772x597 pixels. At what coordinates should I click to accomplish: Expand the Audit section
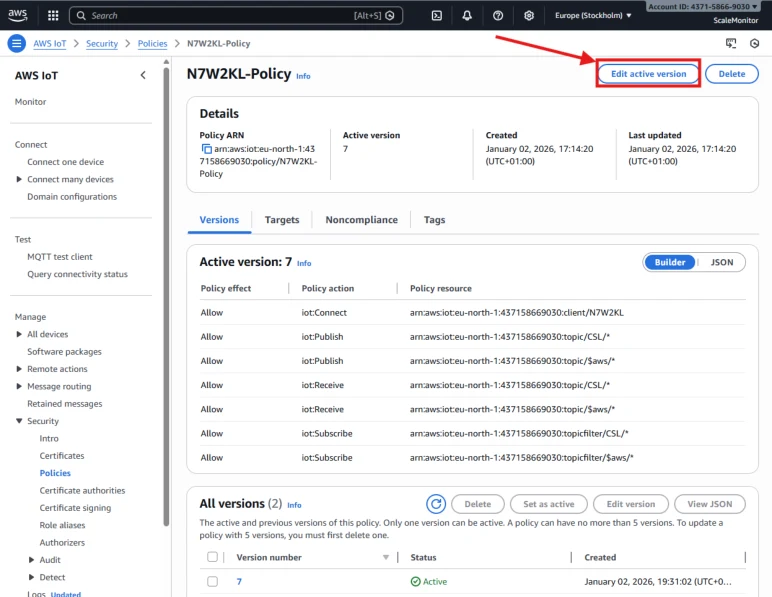tap(32, 560)
